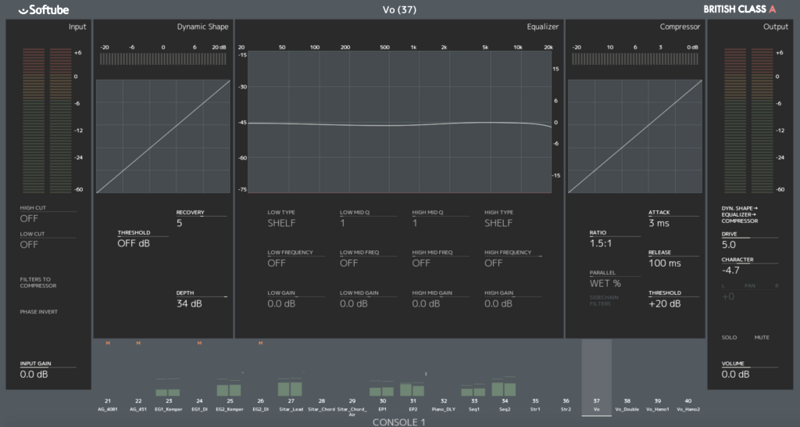Click the mute marker above channel 26

261,343
